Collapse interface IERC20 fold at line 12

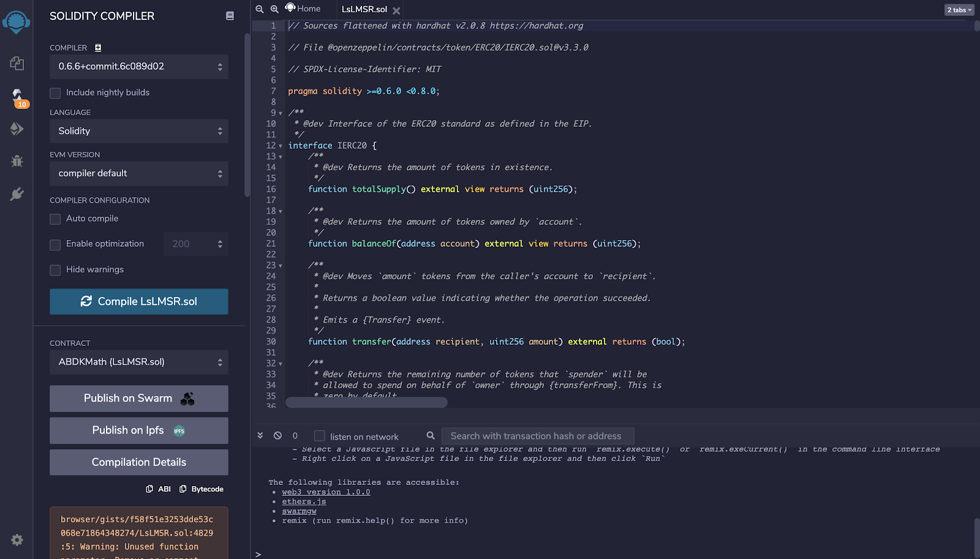coord(281,146)
